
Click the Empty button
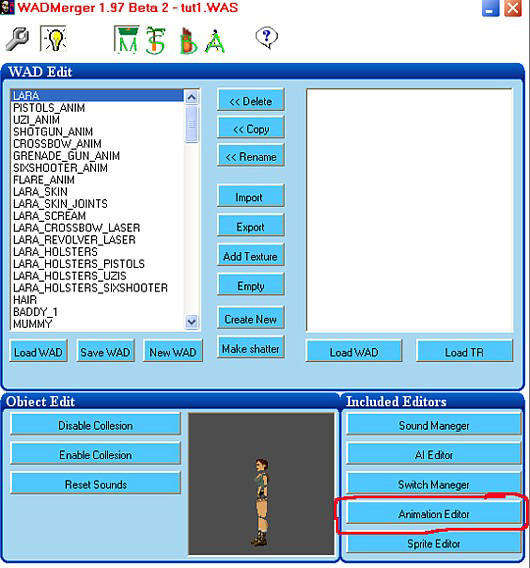pos(251,284)
